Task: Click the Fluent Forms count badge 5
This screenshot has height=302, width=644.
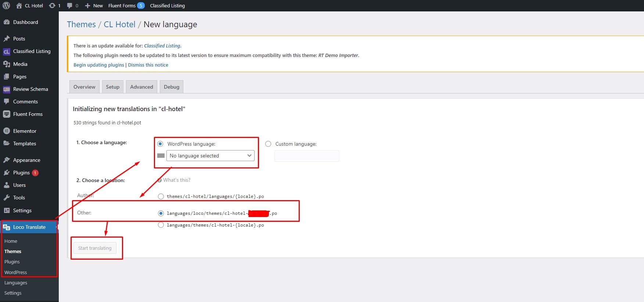Action: (x=141, y=6)
